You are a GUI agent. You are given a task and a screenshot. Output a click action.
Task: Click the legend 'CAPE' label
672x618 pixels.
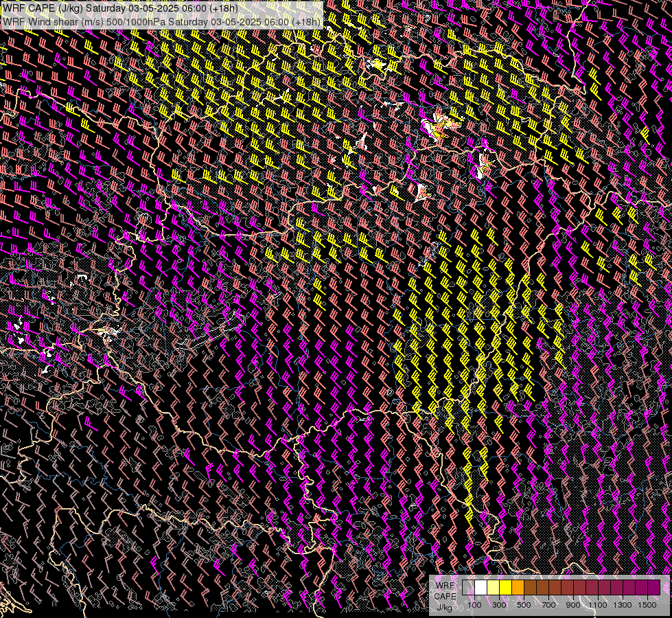[x=445, y=596]
